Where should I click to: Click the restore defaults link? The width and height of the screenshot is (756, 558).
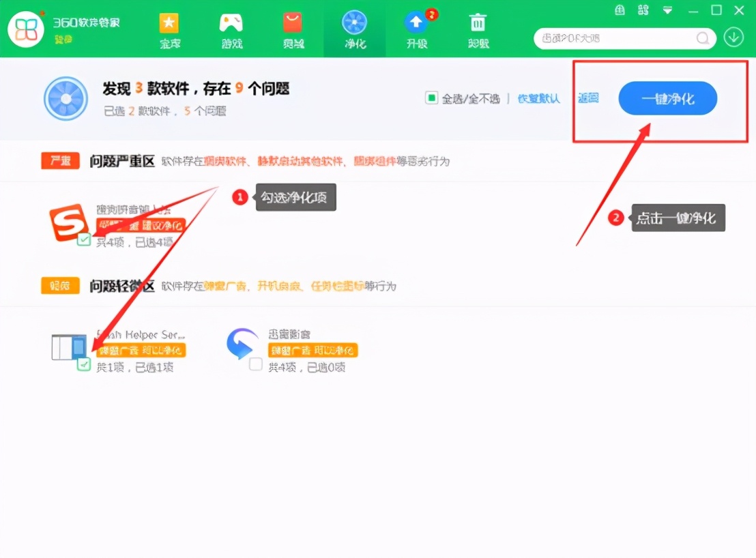click(539, 99)
